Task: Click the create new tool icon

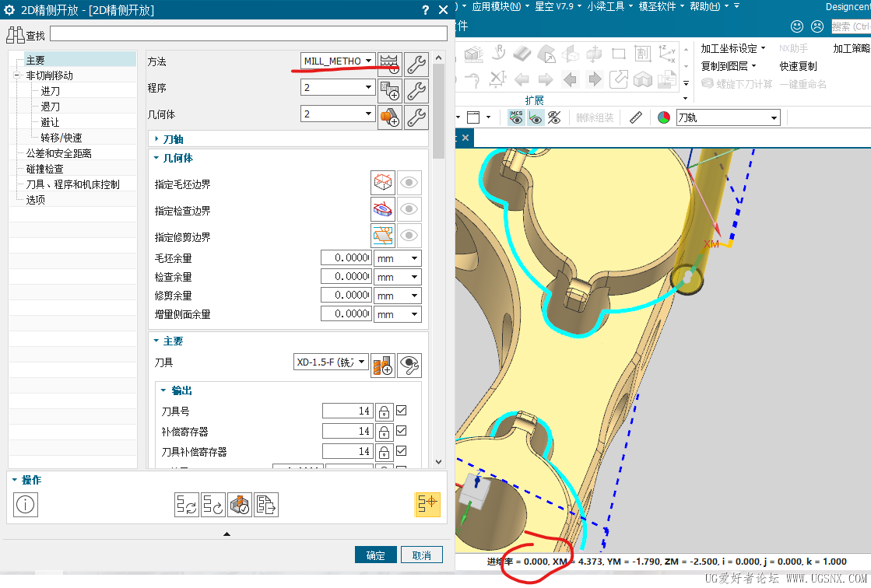Action: pos(383,366)
